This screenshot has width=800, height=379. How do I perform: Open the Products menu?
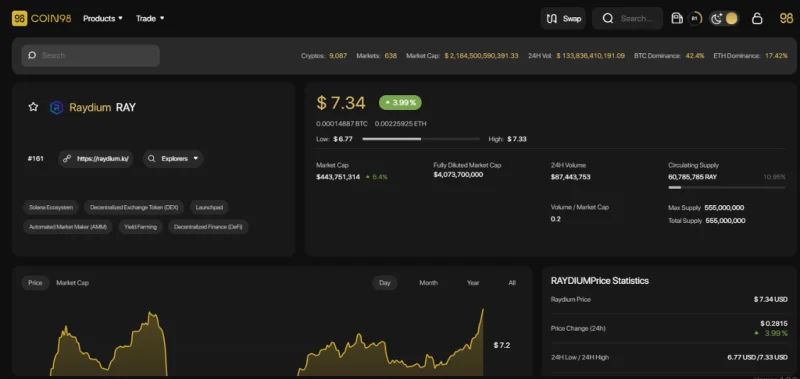click(x=103, y=18)
